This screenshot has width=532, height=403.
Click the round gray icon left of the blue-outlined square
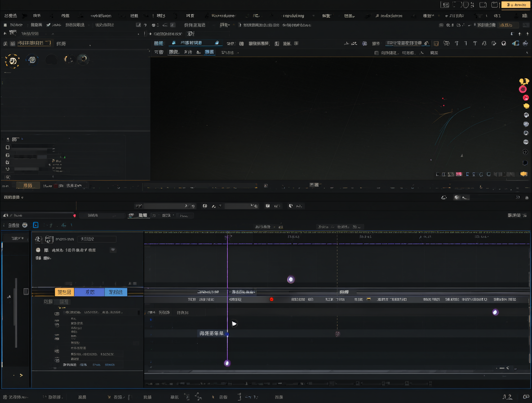click(x=25, y=225)
